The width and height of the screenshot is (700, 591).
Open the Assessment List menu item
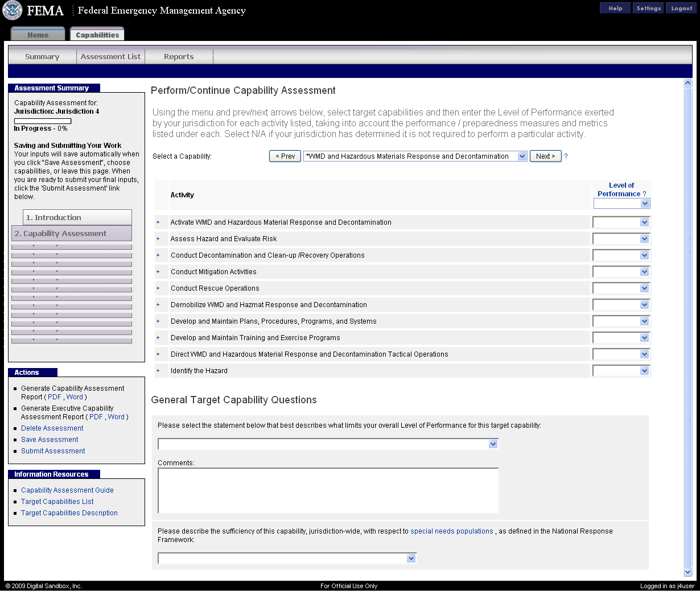click(x=110, y=57)
